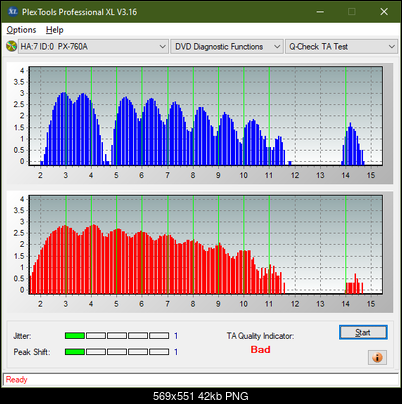
Task: Click the TA Quality Indicator label
Action: [260, 336]
